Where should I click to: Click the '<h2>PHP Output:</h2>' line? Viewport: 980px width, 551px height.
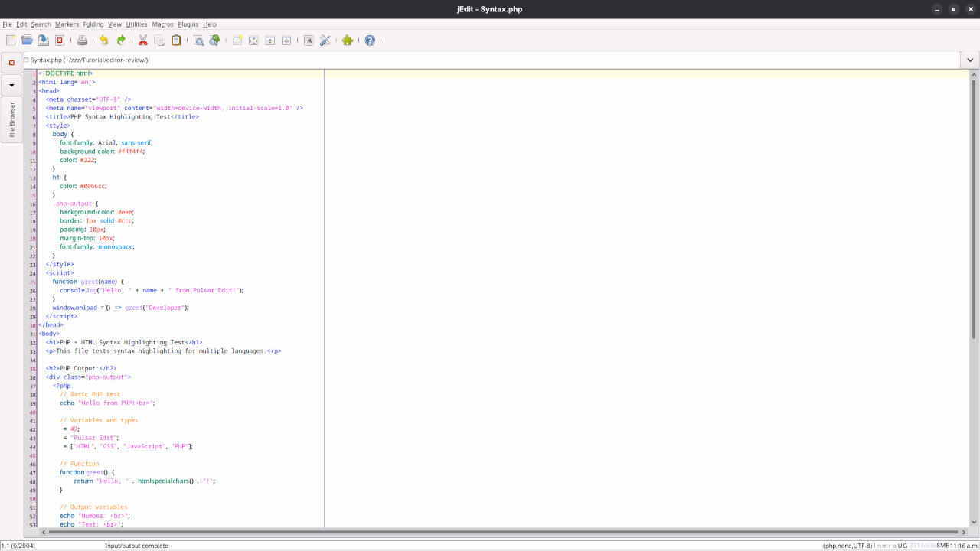point(80,368)
